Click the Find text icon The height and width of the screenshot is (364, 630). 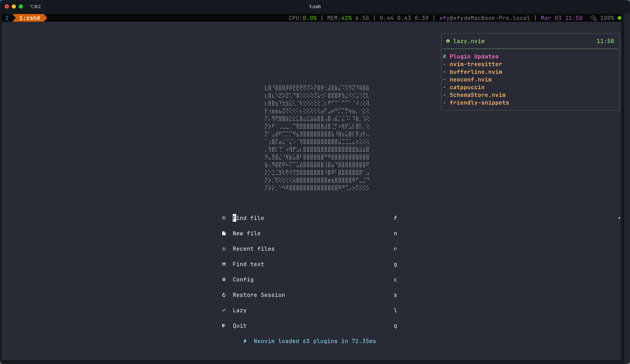[224, 264]
